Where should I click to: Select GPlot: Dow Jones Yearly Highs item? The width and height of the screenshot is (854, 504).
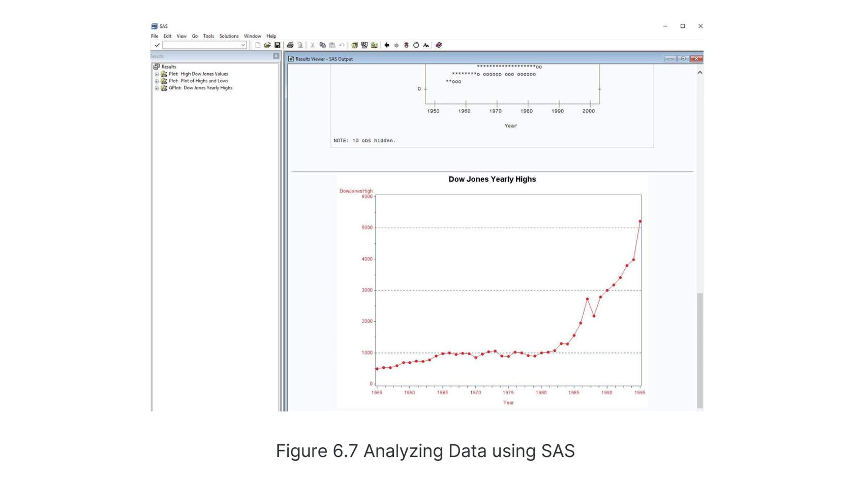(200, 88)
